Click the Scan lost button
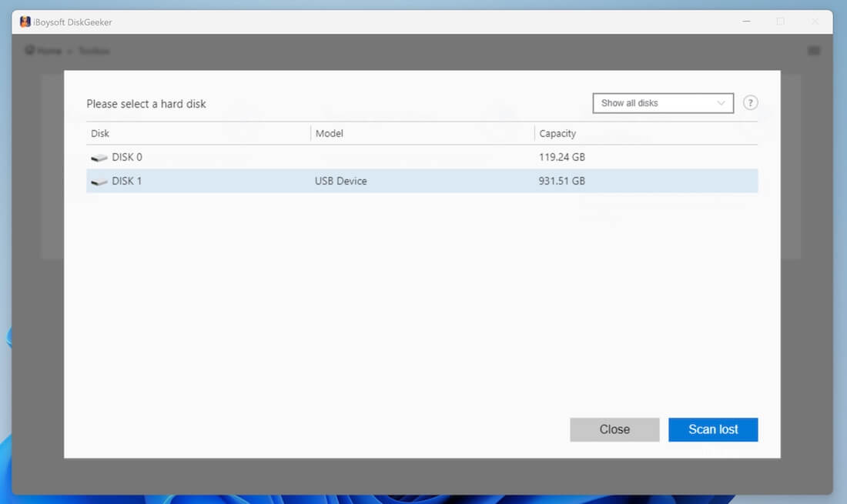Screen dimensions: 847x504 713,429
